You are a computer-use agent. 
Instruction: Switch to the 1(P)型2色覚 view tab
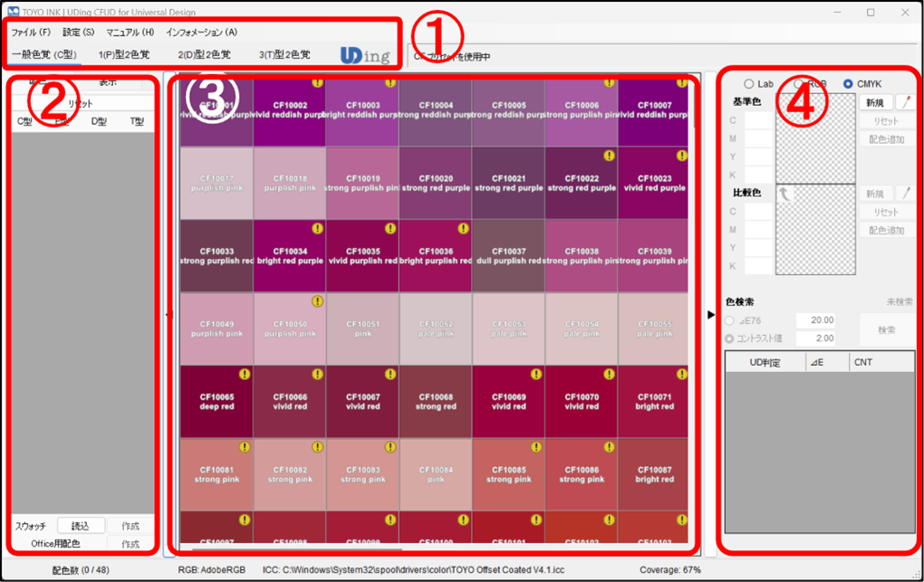124,55
